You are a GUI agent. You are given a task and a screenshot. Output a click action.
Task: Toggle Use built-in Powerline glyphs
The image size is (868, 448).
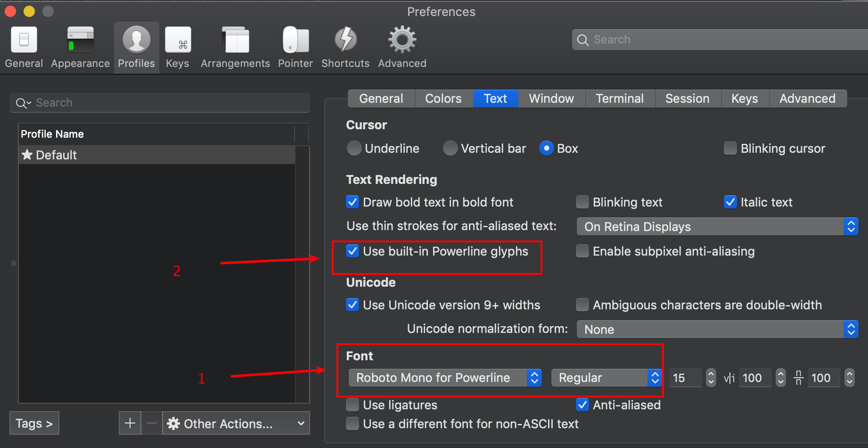tap(352, 251)
